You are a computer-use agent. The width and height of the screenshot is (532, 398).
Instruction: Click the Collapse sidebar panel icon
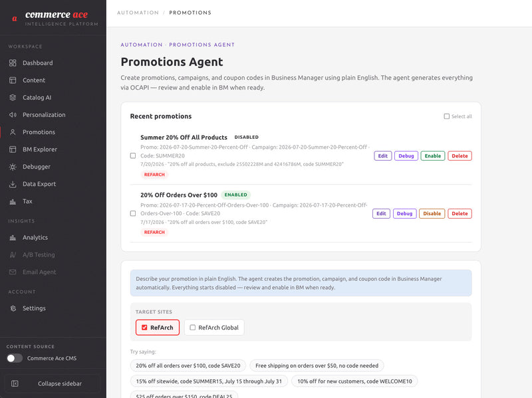coord(15,383)
